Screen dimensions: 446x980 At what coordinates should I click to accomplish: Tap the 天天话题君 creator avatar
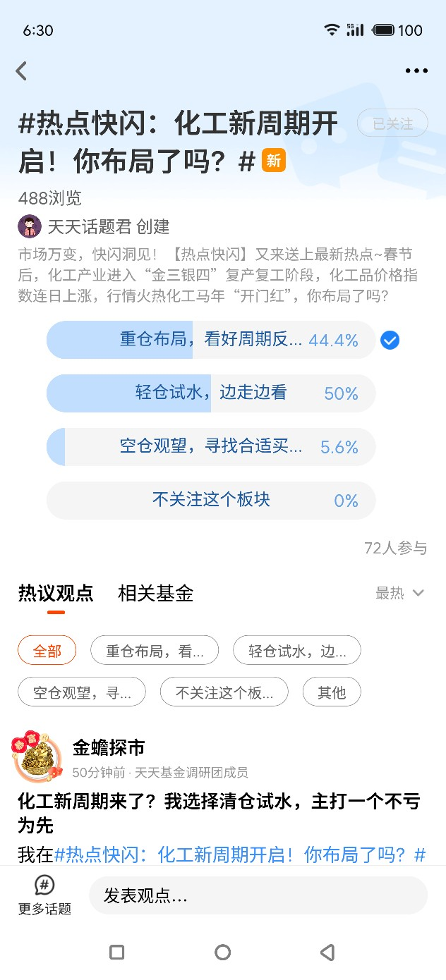[30, 226]
